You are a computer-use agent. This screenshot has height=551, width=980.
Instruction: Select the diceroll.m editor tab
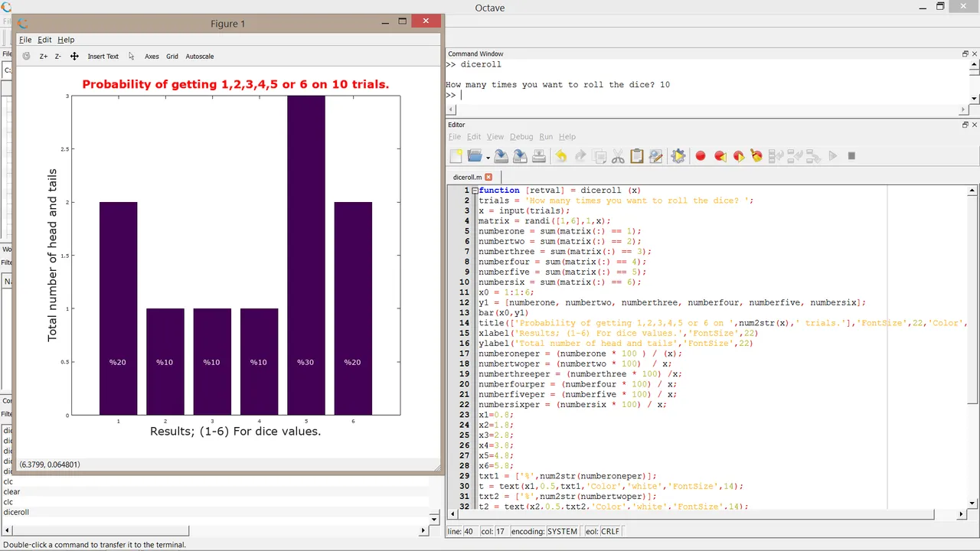tap(467, 177)
